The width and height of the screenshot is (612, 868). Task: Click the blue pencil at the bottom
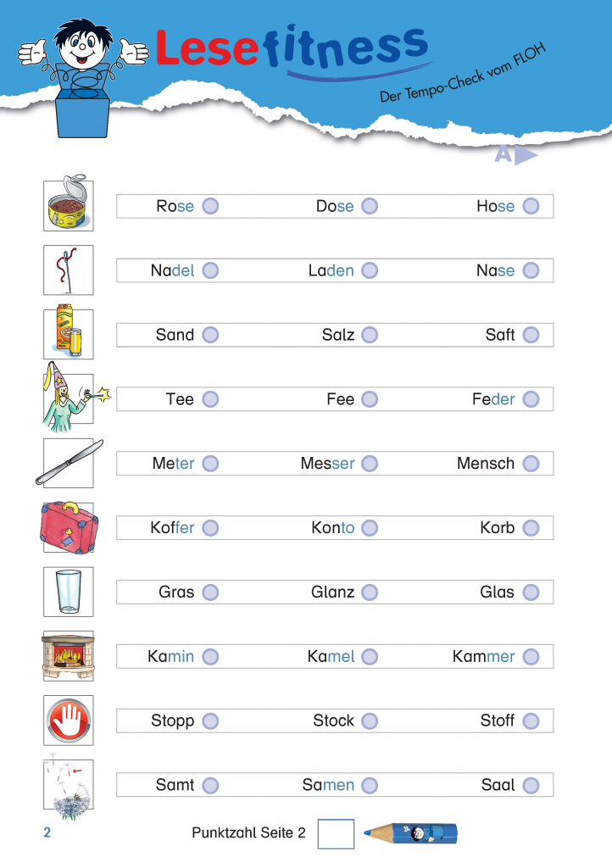tap(409, 833)
